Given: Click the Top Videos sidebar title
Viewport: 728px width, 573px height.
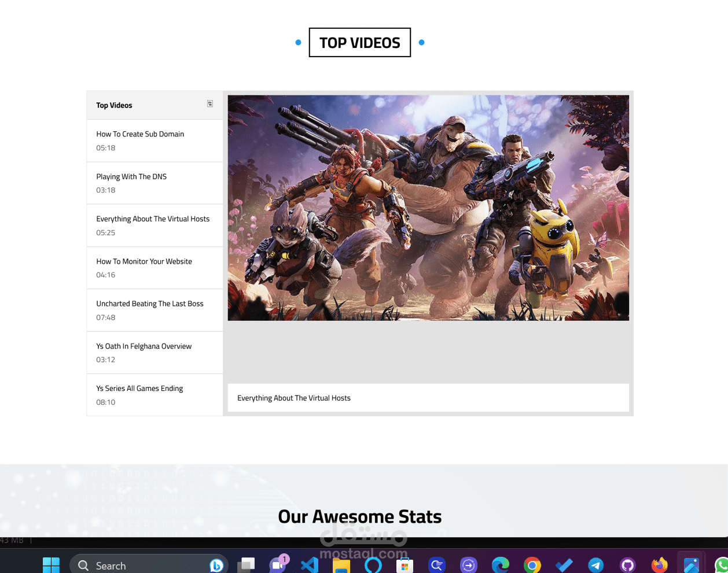Looking at the screenshot, I should click(114, 105).
